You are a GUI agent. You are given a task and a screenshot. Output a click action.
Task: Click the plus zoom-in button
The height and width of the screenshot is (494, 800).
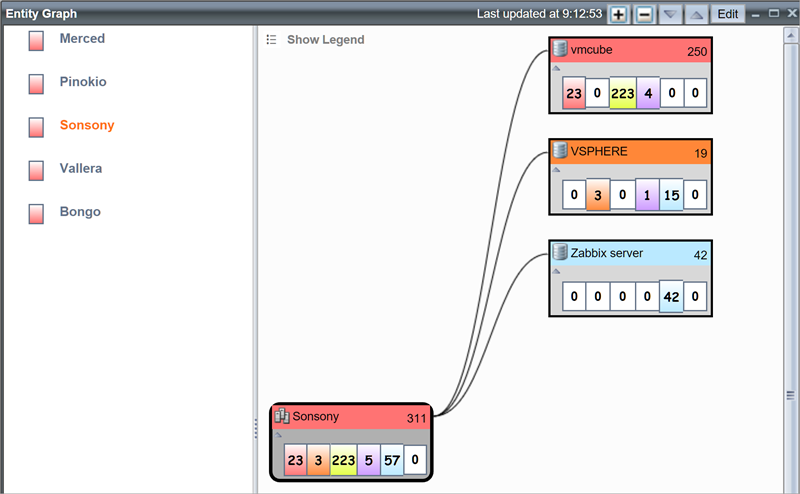[618, 14]
